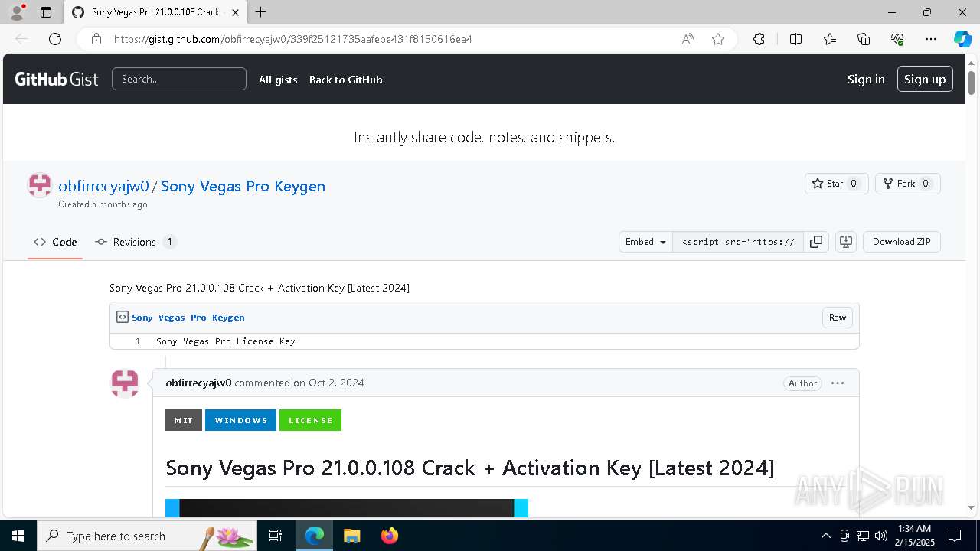Image resolution: width=980 pixels, height=551 pixels.
Task: Fork this gist
Action: click(907, 184)
